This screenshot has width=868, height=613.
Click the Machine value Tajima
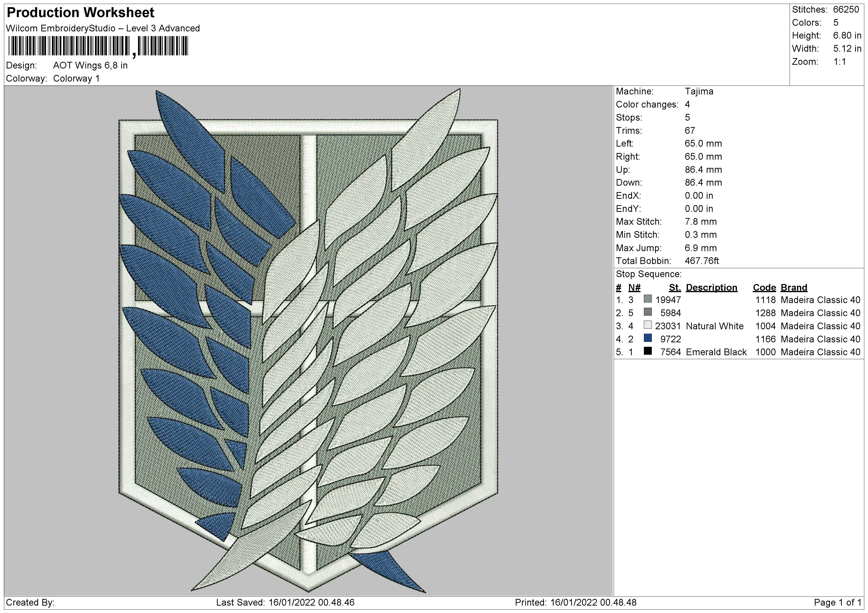[699, 91]
